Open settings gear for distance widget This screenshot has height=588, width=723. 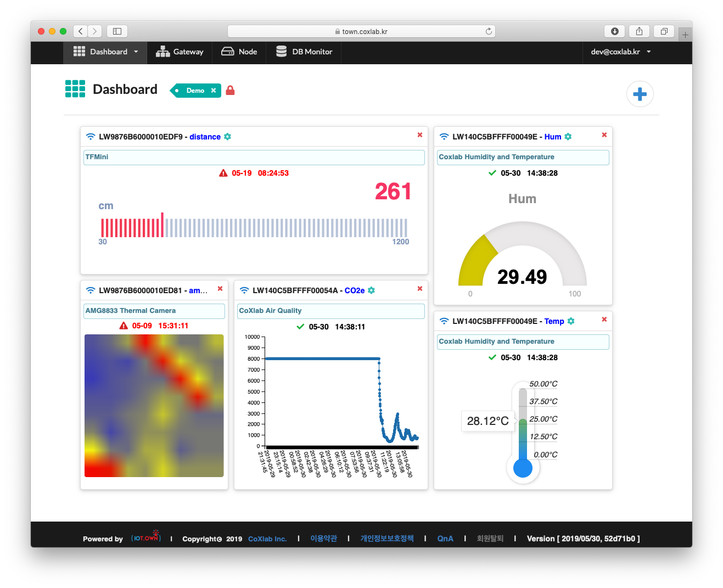point(227,137)
